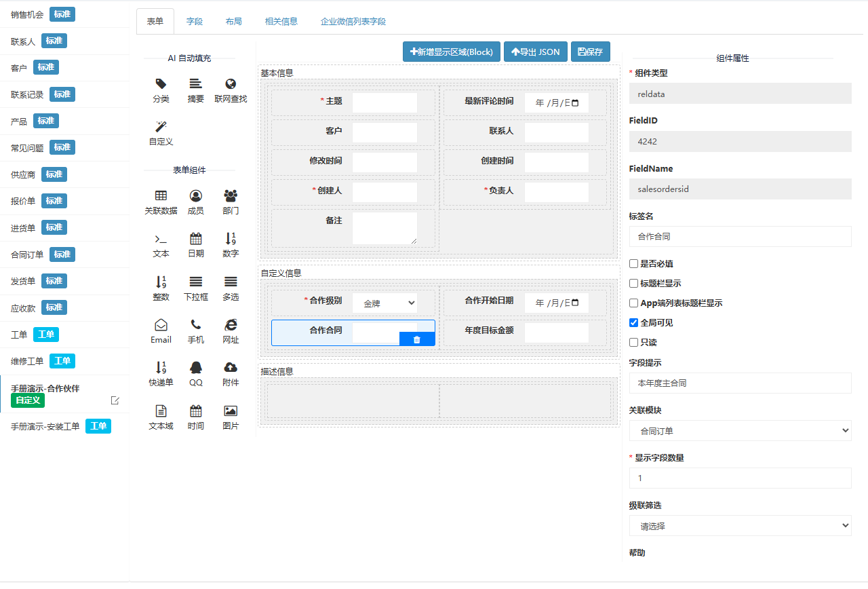Open the 布局 tab
868x589 pixels.
(x=234, y=21)
